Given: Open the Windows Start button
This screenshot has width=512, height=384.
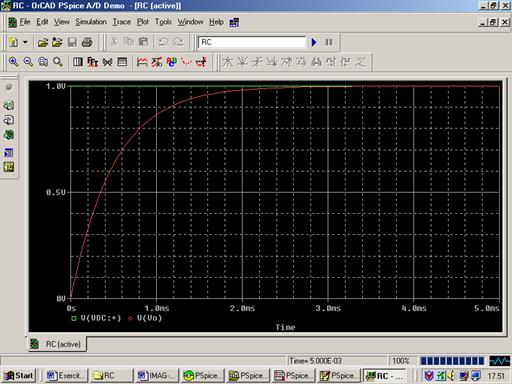Looking at the screenshot, I should (x=19, y=376).
